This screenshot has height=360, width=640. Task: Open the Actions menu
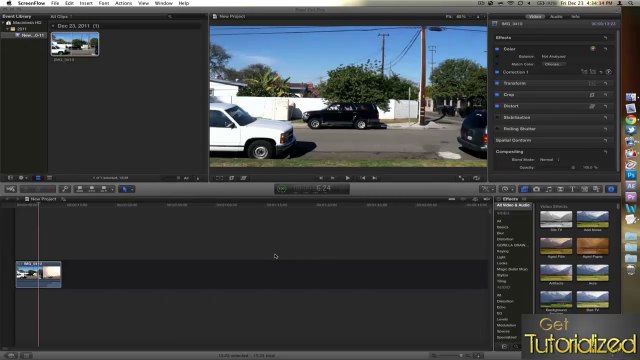point(123,3)
